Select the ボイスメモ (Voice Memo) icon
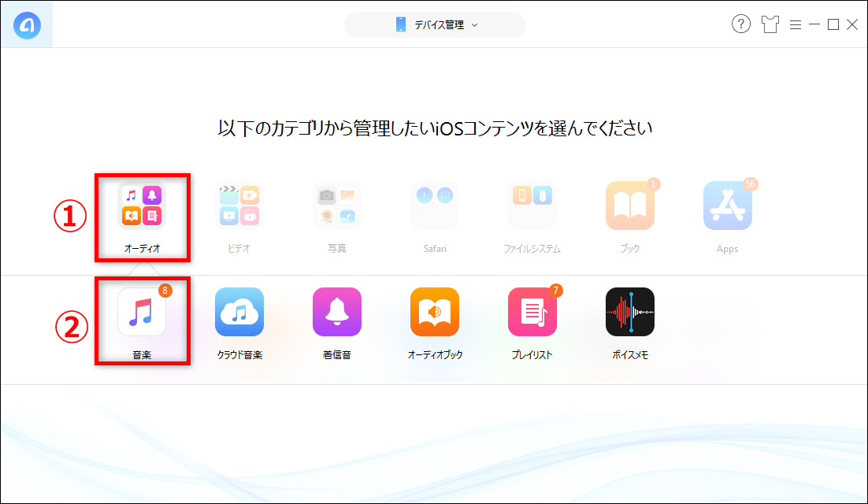 629,312
